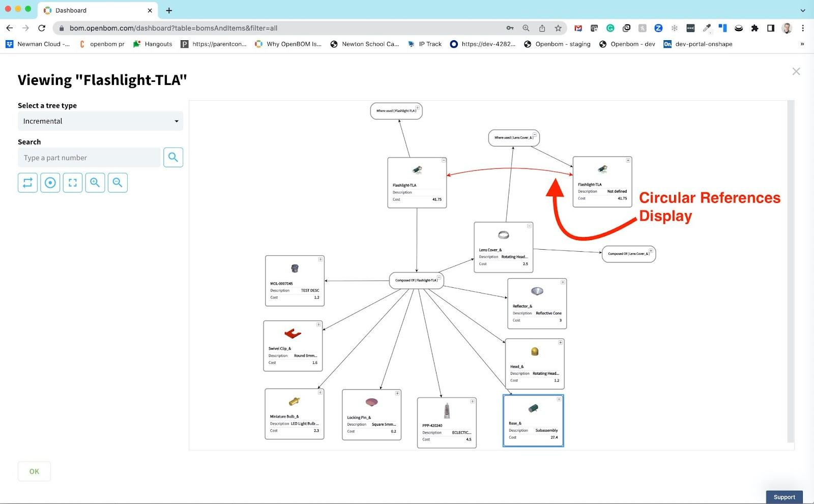
Task: Expand the MOL-0007045 node
Action: click(x=321, y=259)
